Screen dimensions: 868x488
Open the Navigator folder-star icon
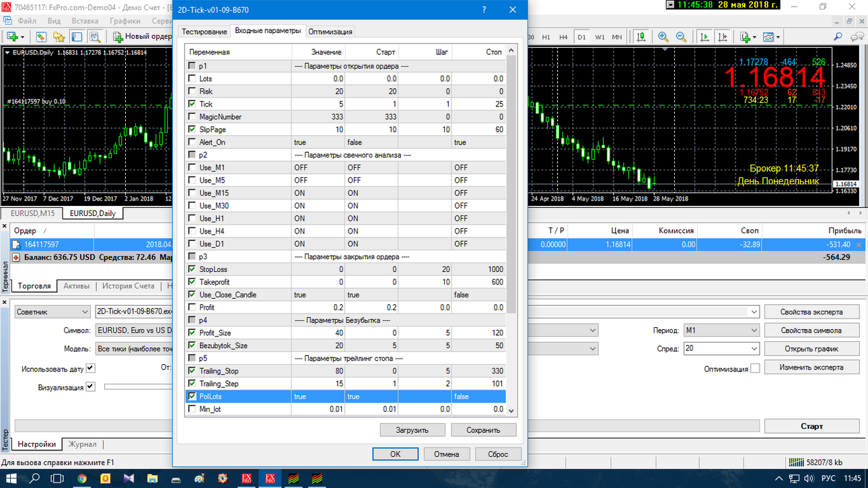click(x=59, y=37)
